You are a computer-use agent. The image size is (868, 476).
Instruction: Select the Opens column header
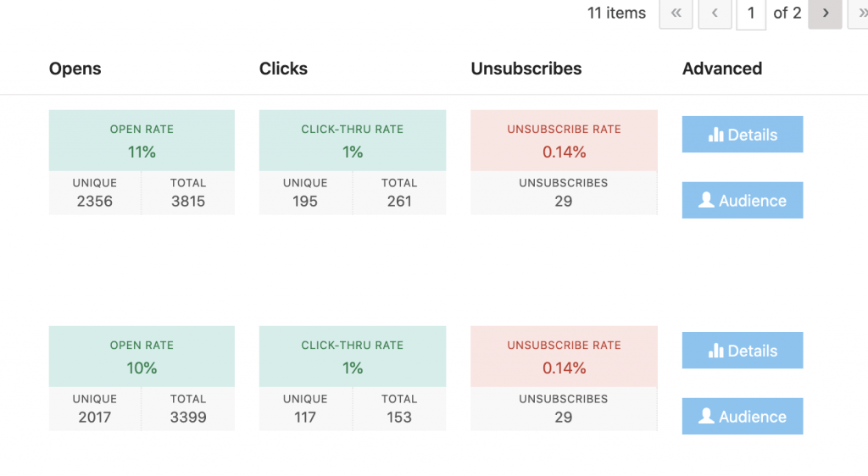coord(75,69)
